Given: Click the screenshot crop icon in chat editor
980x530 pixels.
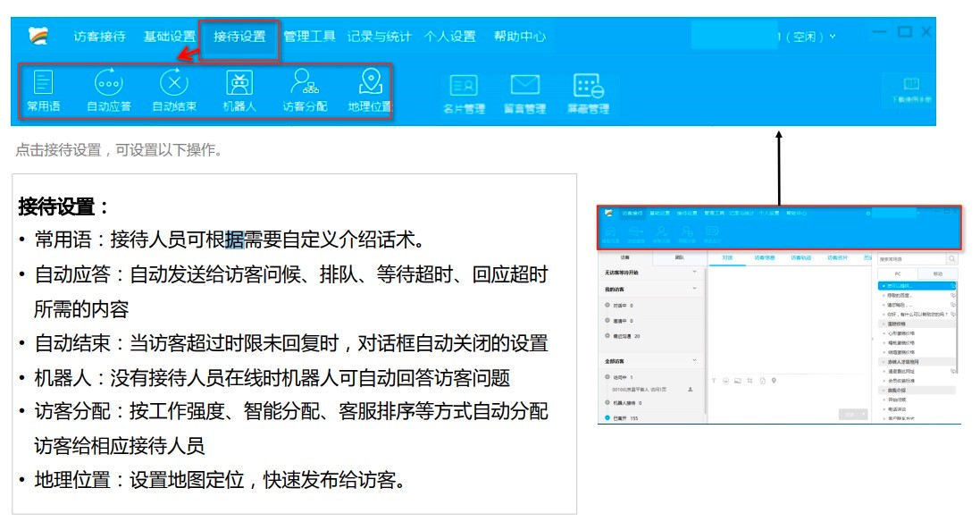Looking at the screenshot, I should [750, 381].
